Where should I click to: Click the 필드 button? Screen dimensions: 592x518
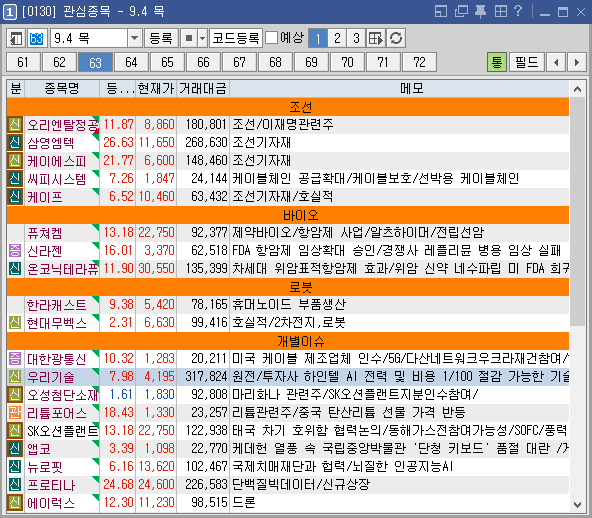(527, 62)
